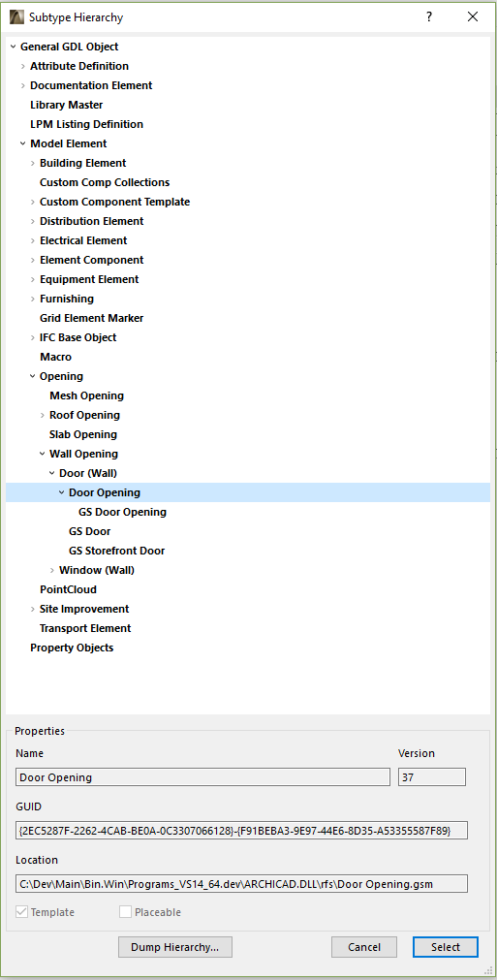Select the Library Master item
The image size is (497, 980).
[66, 105]
